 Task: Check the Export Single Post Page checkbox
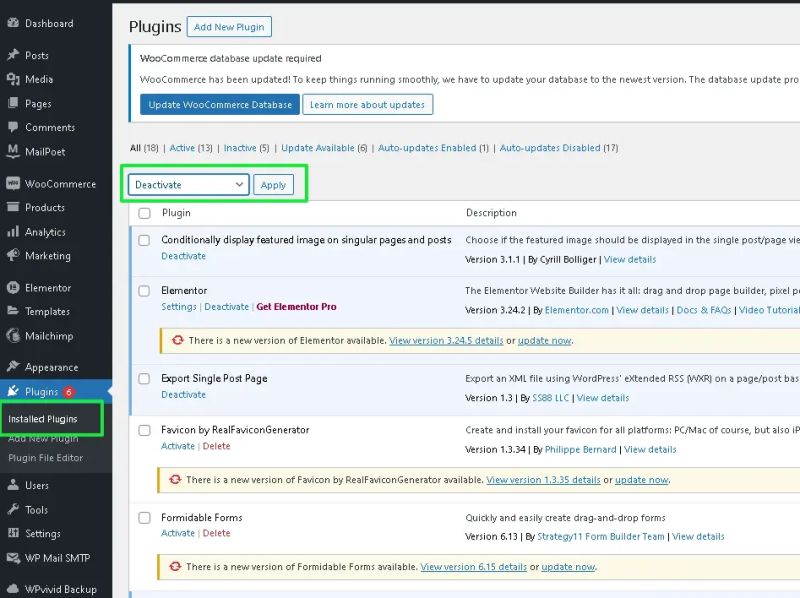click(144, 379)
